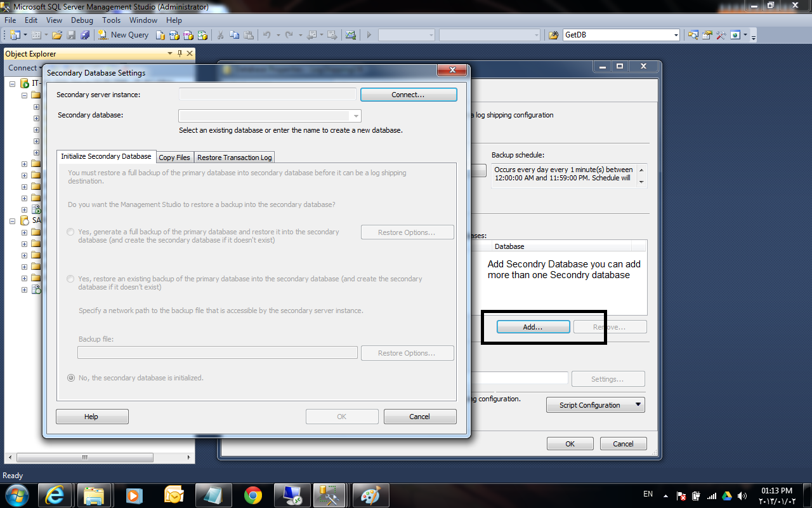This screenshot has width=812, height=508.
Task: Open Internet Explorer from the taskbar
Action: [x=54, y=495]
